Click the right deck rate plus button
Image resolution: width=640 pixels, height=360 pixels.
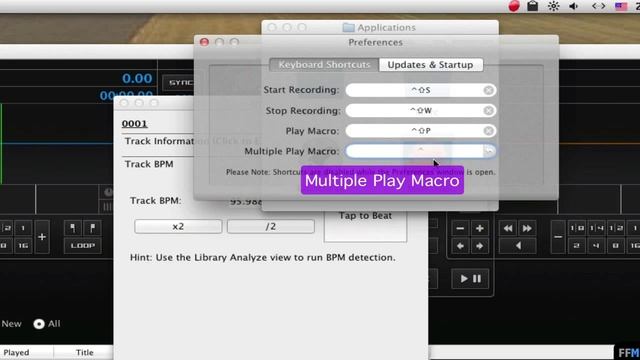click(x=480, y=229)
